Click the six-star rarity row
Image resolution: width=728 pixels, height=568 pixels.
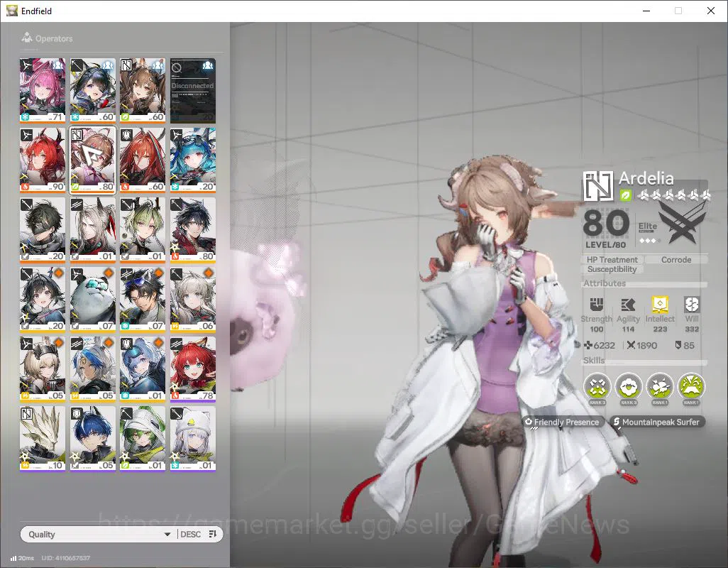pos(673,195)
